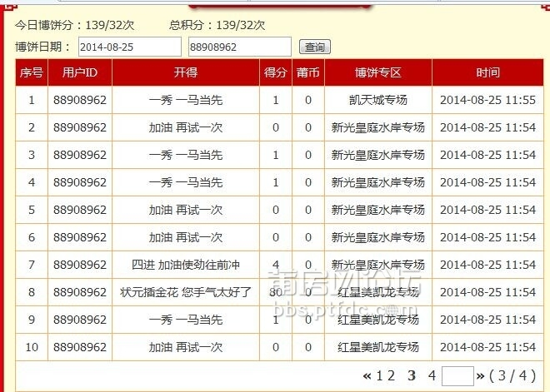The width and height of the screenshot is (550, 392).
Task: Select 一秀 一马当先 in row 9
Action: point(186,320)
